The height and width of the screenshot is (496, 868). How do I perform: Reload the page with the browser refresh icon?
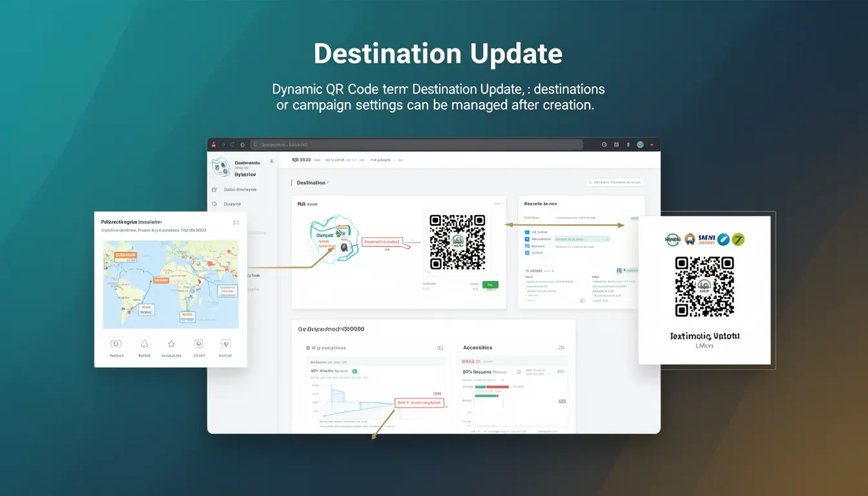tap(232, 145)
